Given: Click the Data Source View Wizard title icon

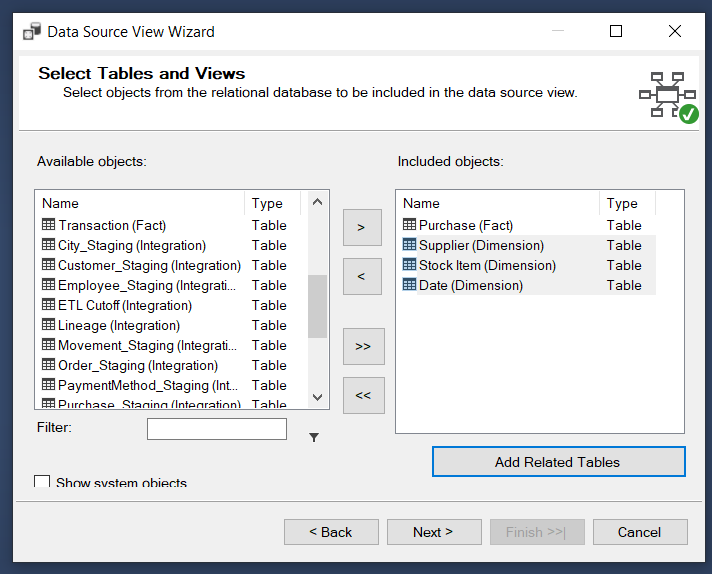Looking at the screenshot, I should [32, 31].
